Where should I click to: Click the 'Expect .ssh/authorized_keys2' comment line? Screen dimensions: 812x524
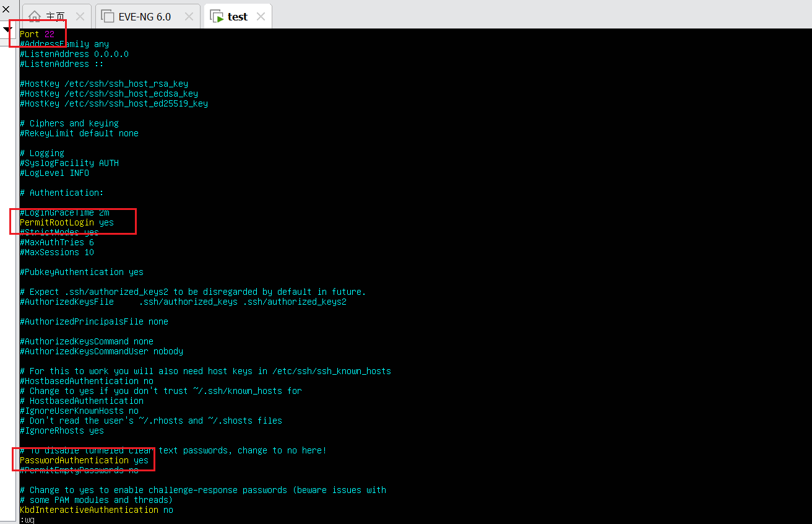tap(193, 292)
